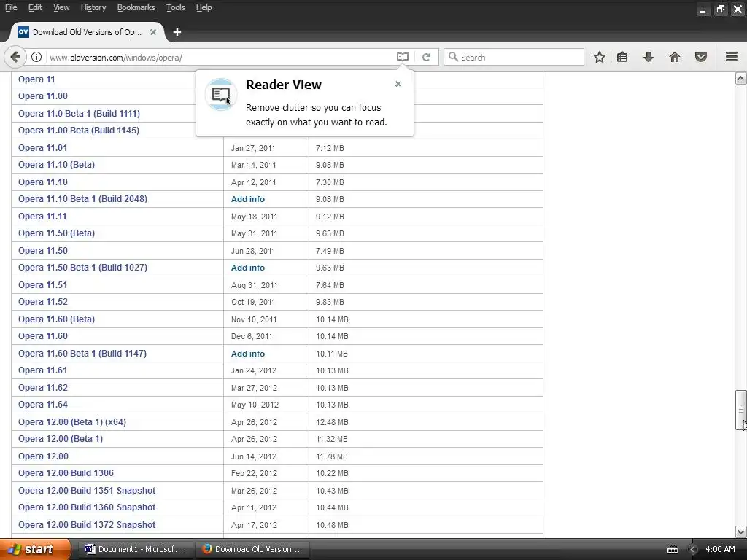Open the Edit menu

tap(35, 7)
